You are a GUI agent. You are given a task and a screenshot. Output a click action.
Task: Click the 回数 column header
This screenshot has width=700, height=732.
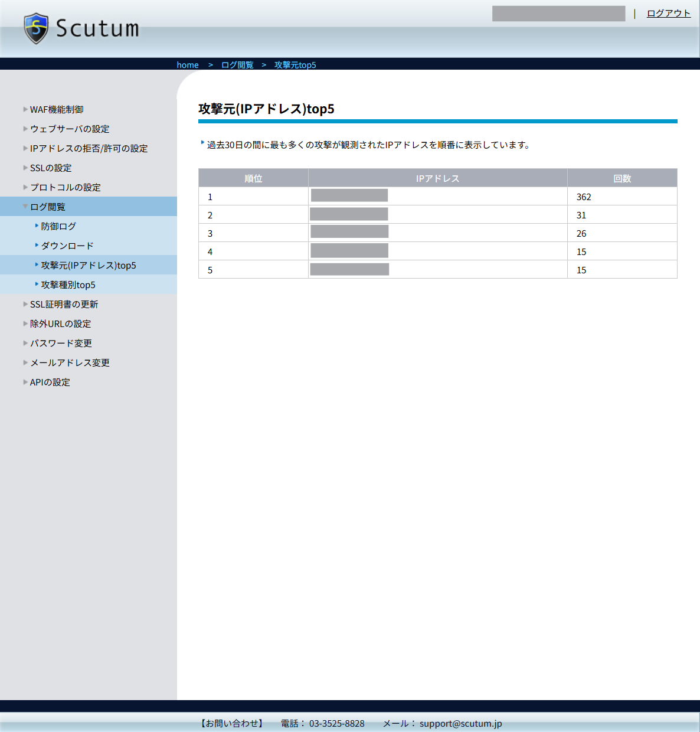[x=622, y=178]
